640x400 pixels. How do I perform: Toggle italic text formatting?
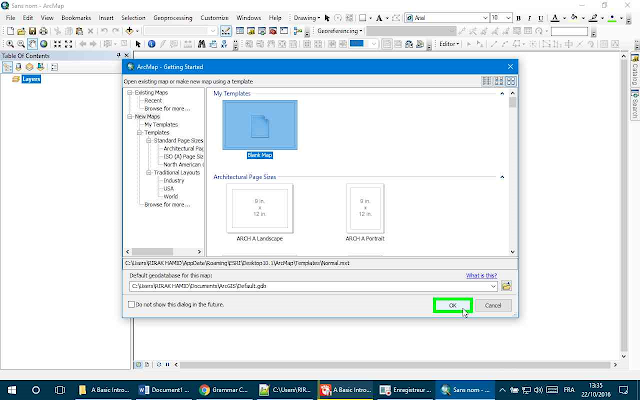pos(529,18)
